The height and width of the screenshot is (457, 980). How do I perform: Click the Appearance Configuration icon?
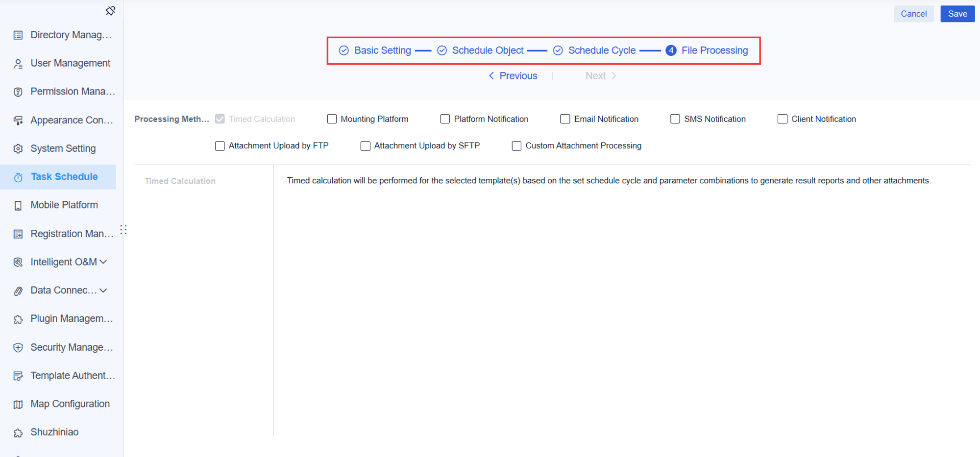coord(18,120)
